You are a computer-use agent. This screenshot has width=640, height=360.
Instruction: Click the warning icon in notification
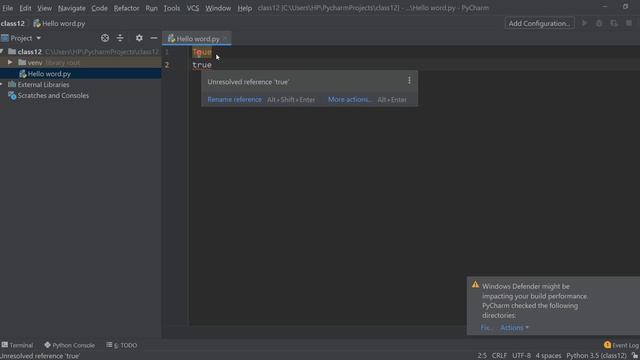coord(475,285)
